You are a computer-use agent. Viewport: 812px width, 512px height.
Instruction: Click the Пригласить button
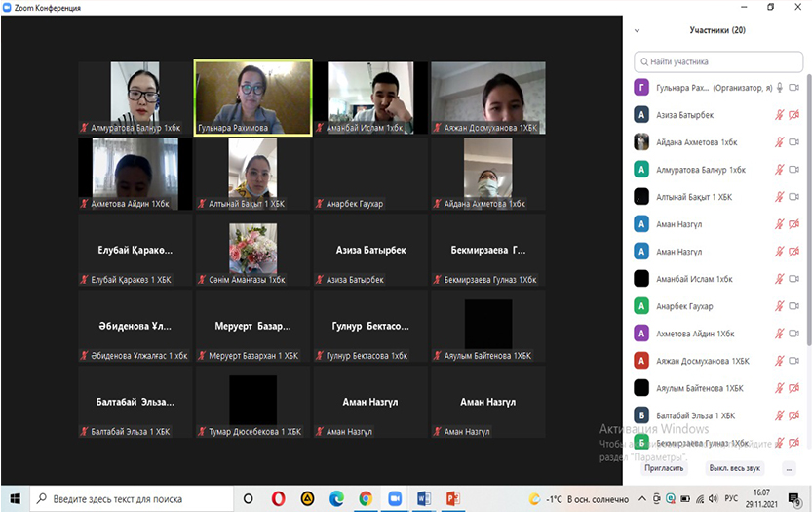click(664, 468)
